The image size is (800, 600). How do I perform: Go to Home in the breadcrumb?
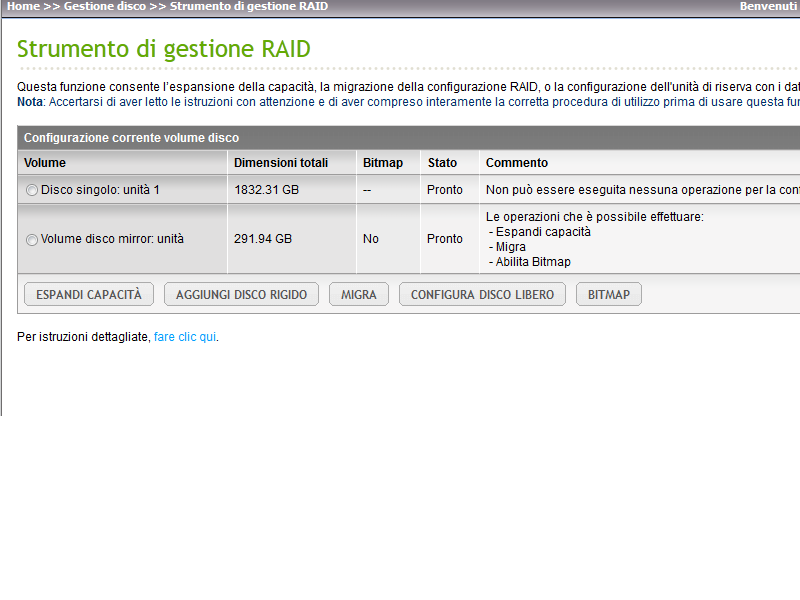click(x=23, y=6)
